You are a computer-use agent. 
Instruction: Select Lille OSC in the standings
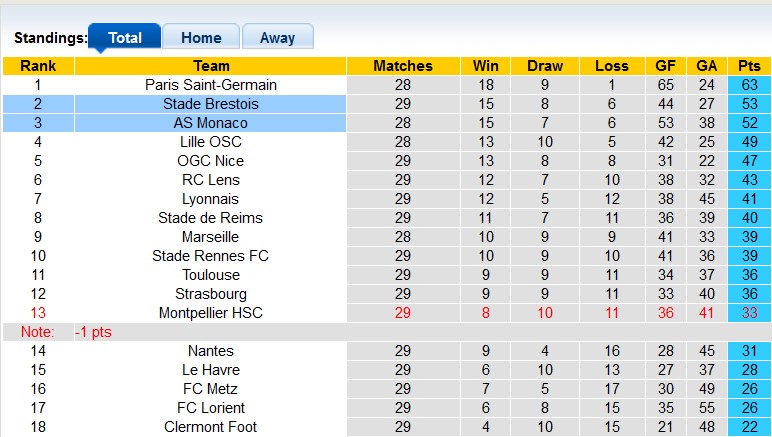click(x=210, y=142)
